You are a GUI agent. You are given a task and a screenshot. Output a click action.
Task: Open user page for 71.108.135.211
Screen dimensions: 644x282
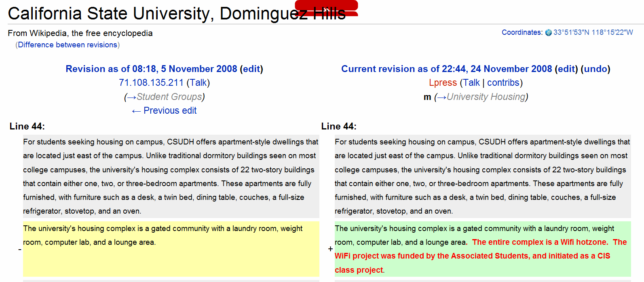click(151, 83)
